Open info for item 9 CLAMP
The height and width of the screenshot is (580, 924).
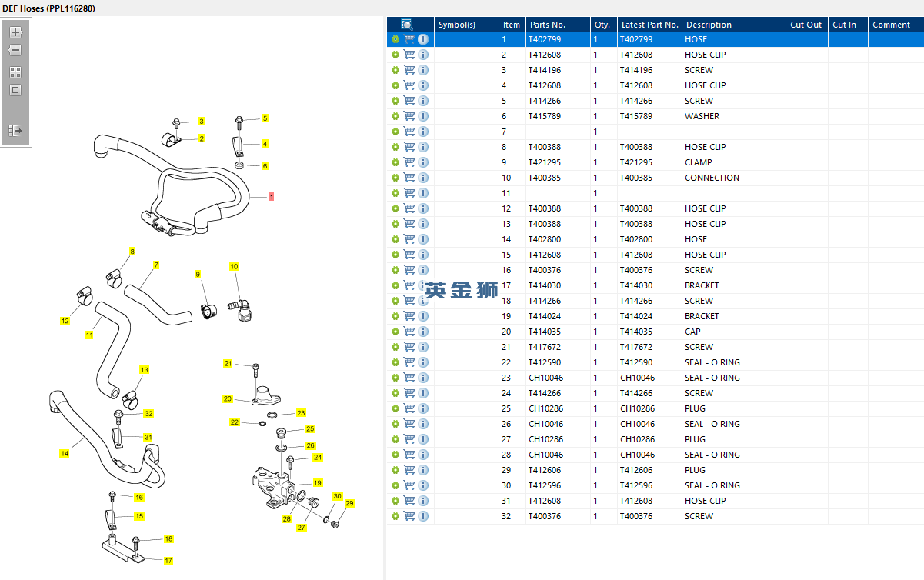click(423, 162)
